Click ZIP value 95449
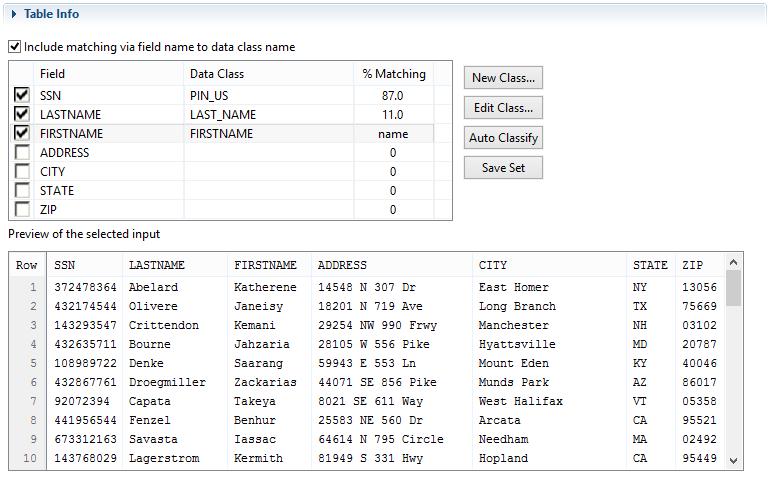The image size is (771, 481). coord(699,458)
